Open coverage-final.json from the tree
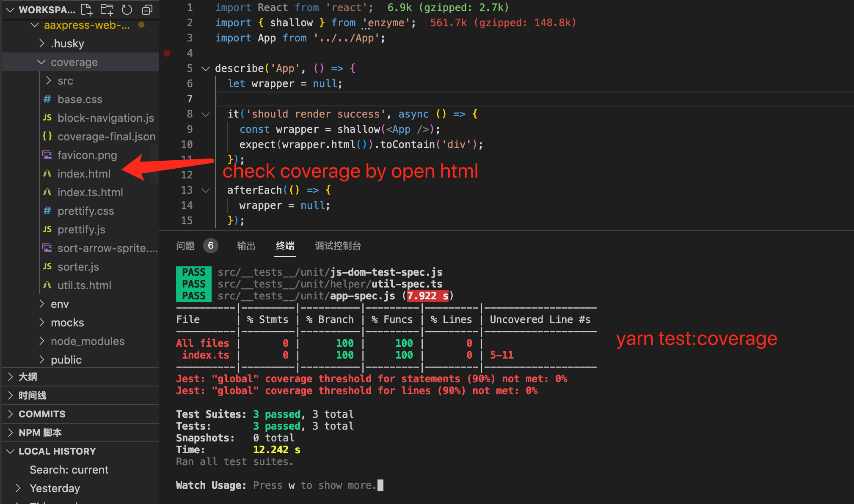Screen dimensions: 854x504 (x=106, y=137)
